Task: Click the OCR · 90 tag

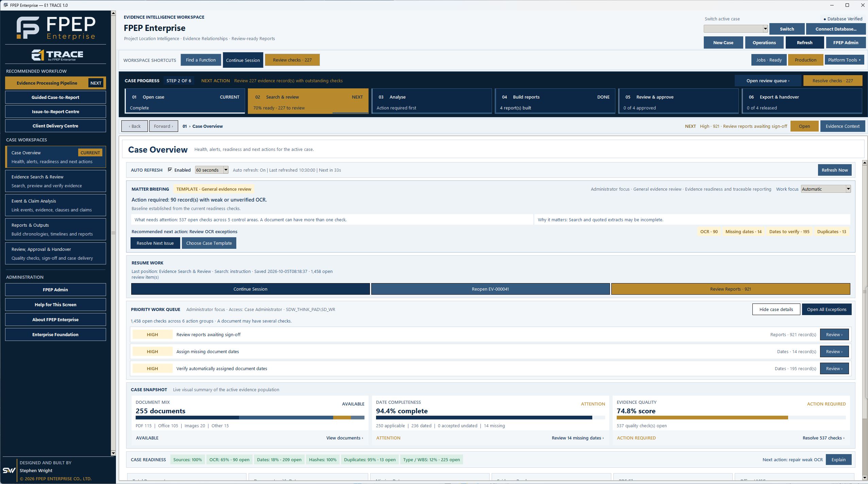Action: (709, 231)
